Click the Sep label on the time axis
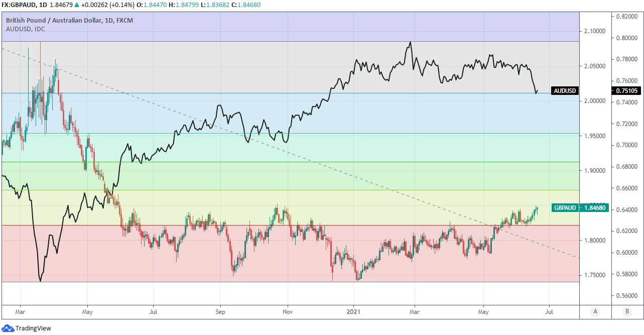The height and width of the screenshot is (335, 644). [x=220, y=311]
